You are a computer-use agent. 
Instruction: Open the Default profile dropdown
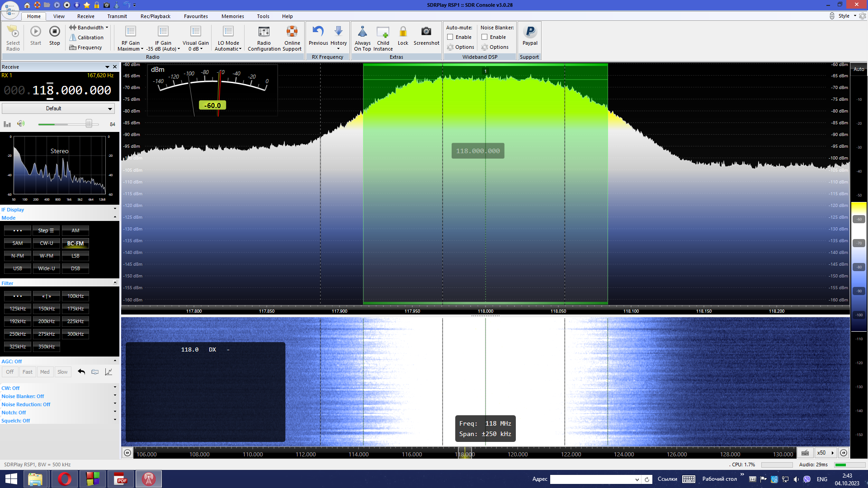point(58,108)
